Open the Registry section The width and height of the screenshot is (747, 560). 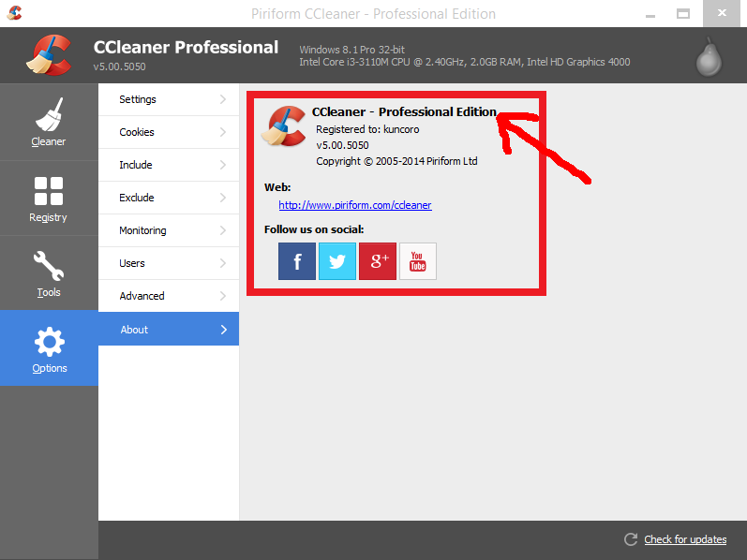pos(49,199)
